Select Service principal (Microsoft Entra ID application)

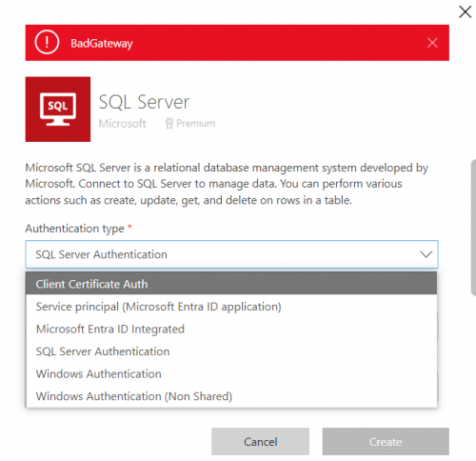(231, 307)
